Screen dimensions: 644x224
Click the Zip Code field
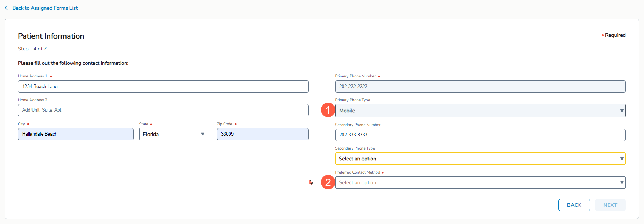tap(263, 134)
